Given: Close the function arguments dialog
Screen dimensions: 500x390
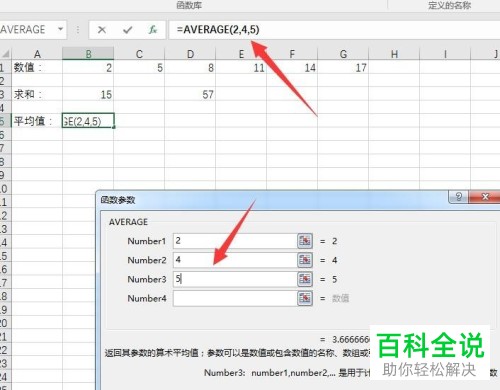Looking at the screenshot, I should 485,197.
